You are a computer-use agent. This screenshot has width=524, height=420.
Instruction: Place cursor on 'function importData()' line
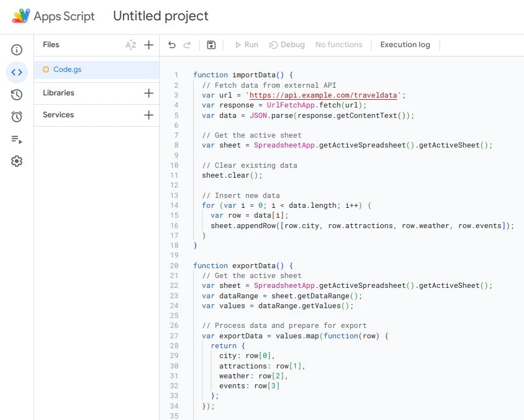click(x=243, y=75)
